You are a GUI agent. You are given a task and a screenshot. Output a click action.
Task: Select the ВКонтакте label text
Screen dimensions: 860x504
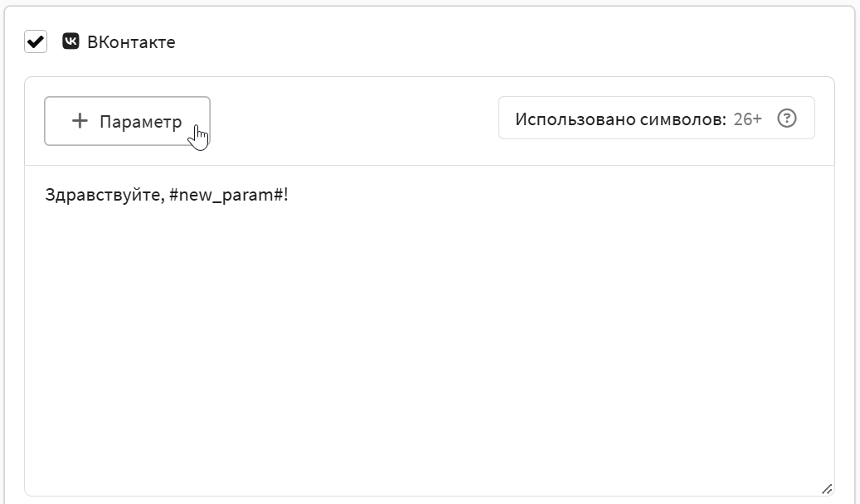pyautogui.click(x=131, y=42)
